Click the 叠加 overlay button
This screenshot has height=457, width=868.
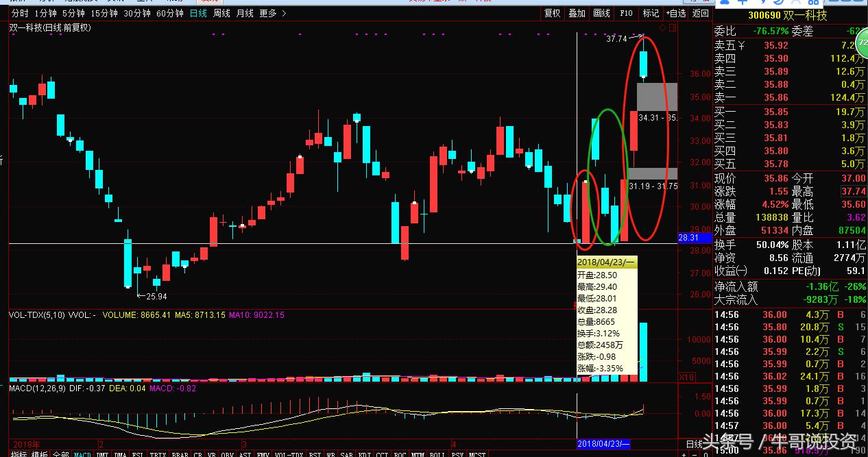(x=577, y=14)
